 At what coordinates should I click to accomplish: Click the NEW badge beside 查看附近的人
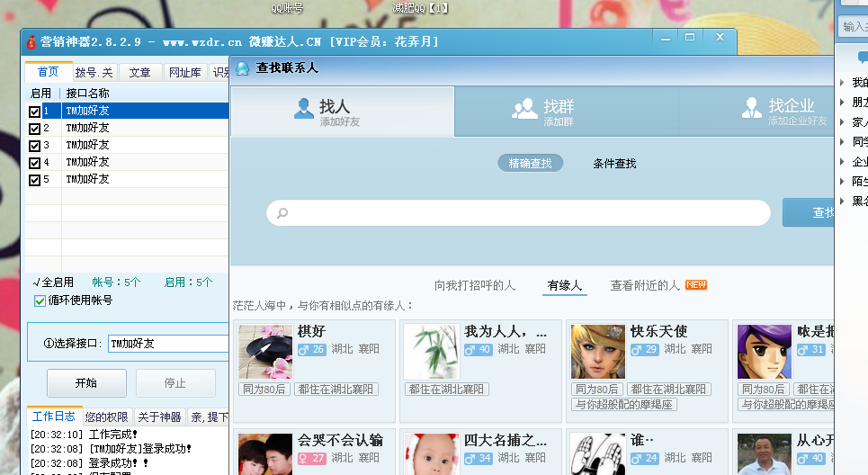click(x=696, y=284)
